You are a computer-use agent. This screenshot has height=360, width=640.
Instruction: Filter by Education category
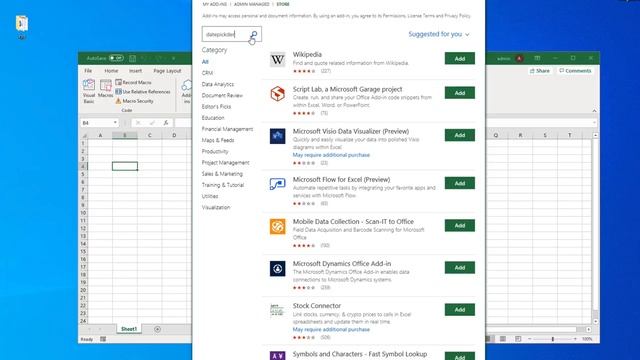tap(213, 118)
